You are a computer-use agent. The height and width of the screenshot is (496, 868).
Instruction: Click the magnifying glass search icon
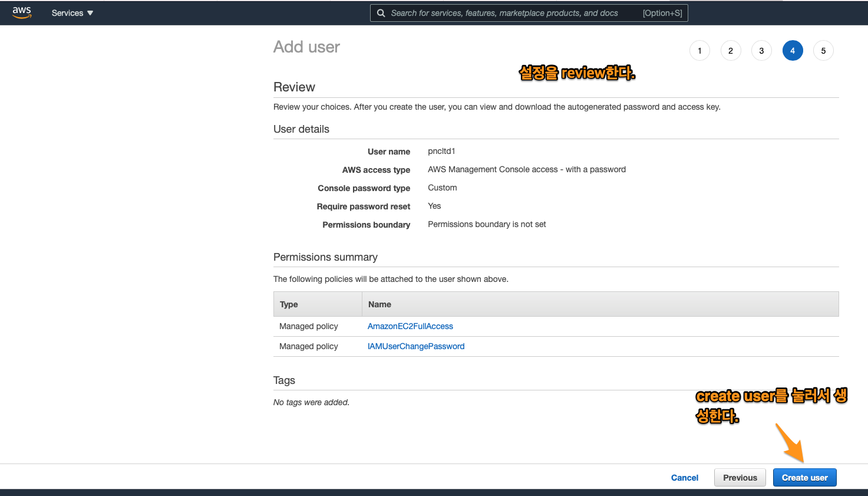[381, 13]
